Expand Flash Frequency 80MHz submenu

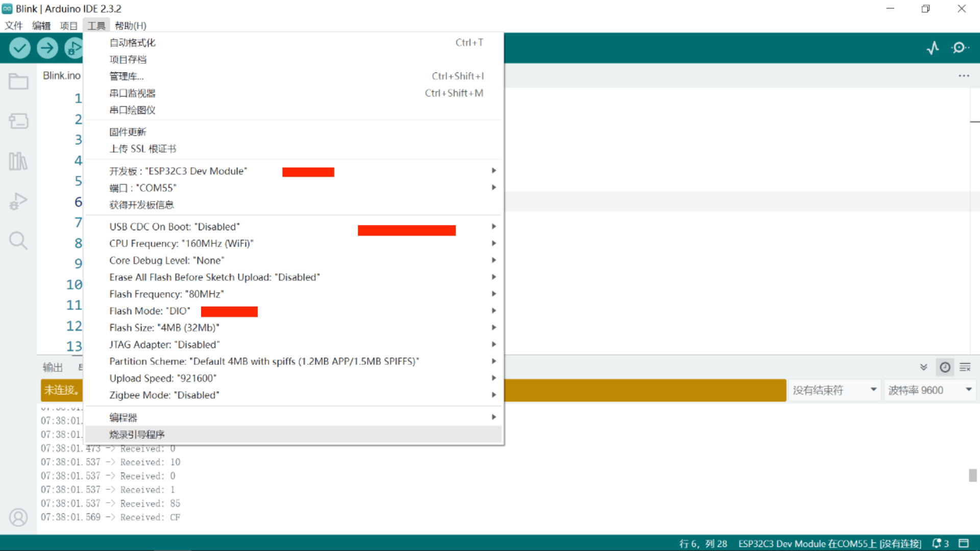294,294
